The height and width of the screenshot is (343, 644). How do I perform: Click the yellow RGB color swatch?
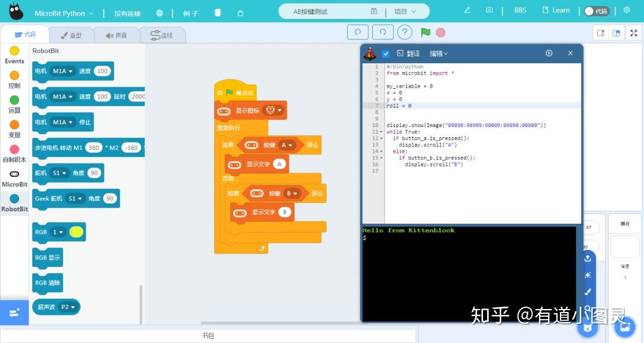76,232
